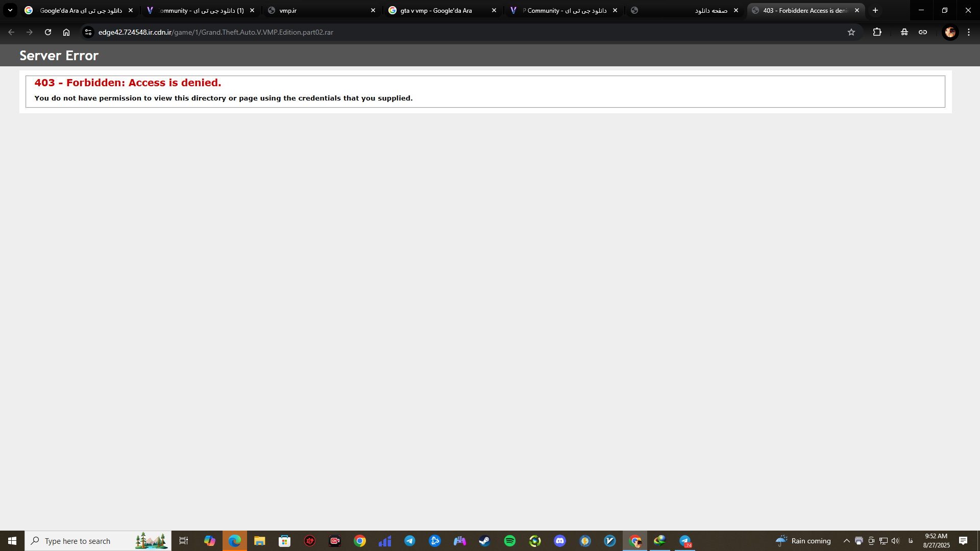Open the Chrome three-dot menu
Viewport: 980px width, 551px height.
pyautogui.click(x=969, y=32)
